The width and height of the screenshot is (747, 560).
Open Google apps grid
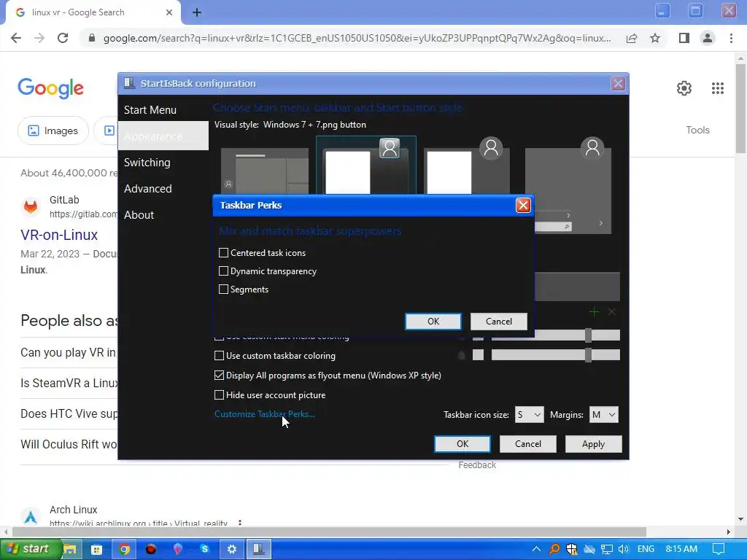[x=718, y=88]
